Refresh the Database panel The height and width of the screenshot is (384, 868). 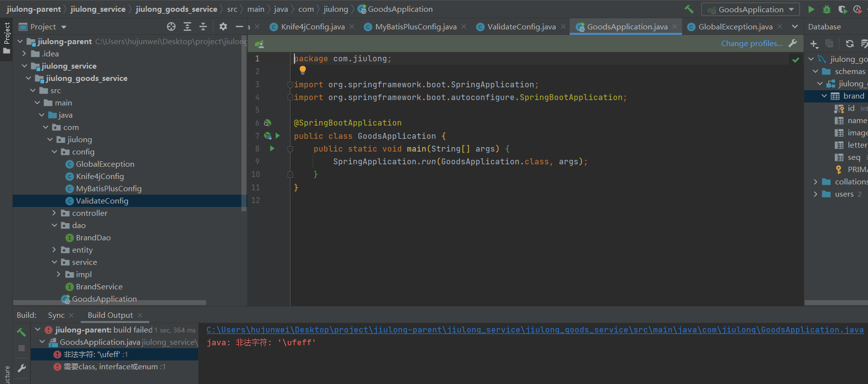pos(850,44)
